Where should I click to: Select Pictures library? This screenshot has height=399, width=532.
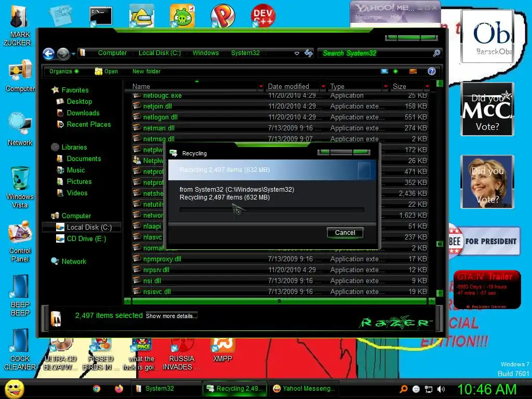coord(79,182)
